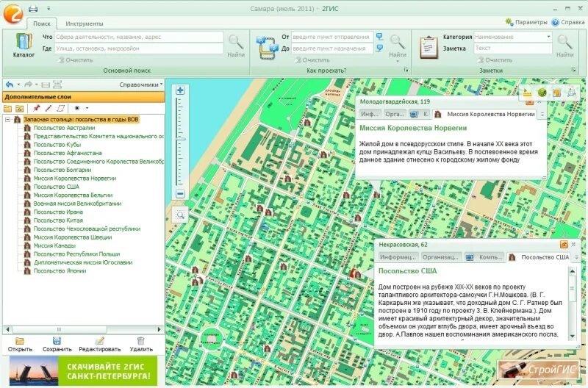Click scrollbar down arrow in Посольство США card
The height and width of the screenshot is (388, 588).
(x=573, y=337)
